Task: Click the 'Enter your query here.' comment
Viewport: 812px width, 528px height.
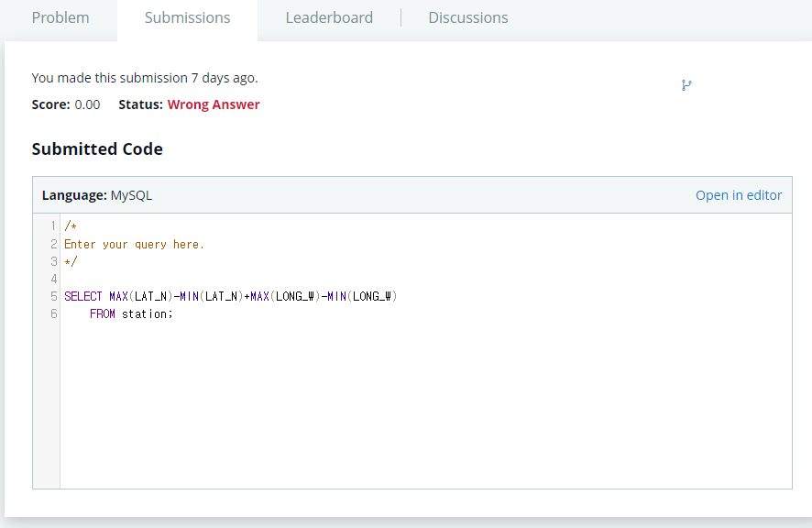Action: [134, 244]
